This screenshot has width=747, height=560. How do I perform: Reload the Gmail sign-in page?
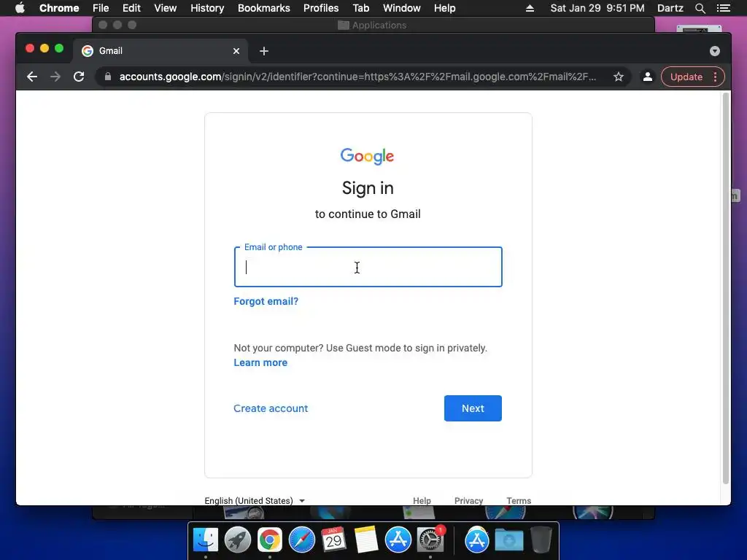(79, 77)
